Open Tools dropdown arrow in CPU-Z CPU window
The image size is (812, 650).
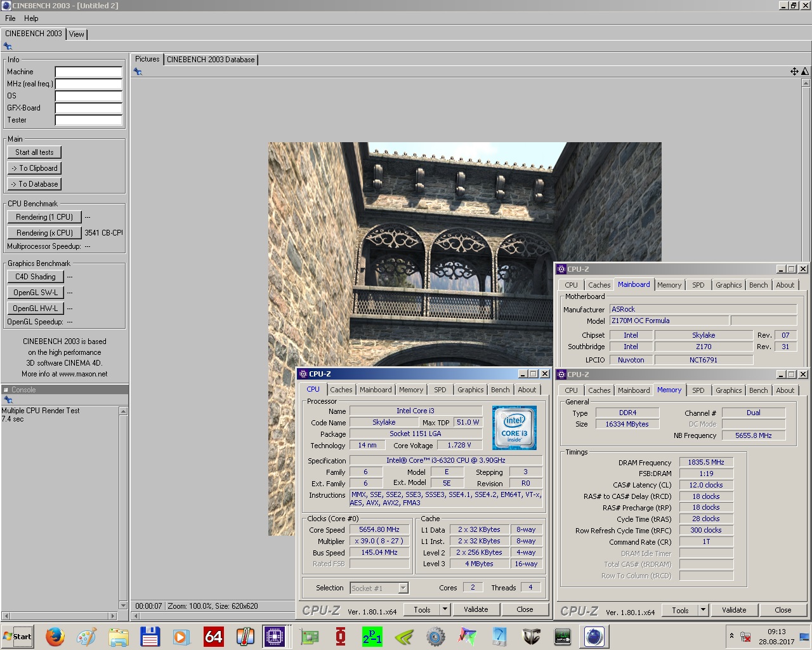click(445, 609)
